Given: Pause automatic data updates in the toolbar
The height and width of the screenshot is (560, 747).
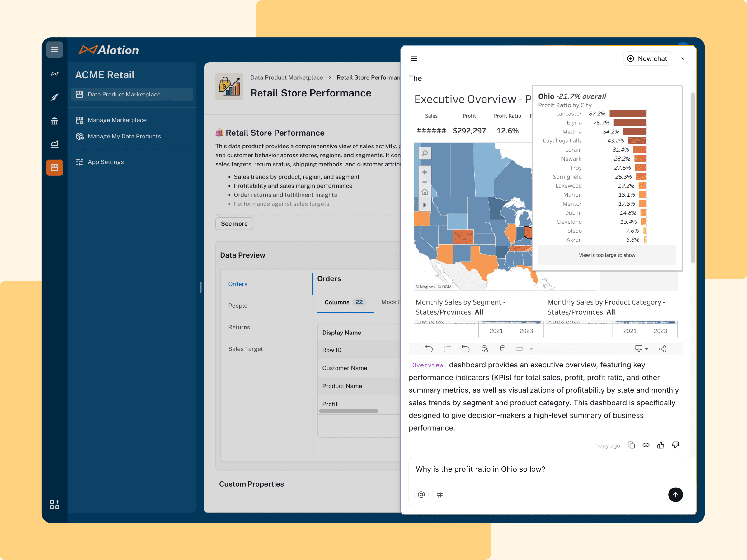Looking at the screenshot, I should point(503,349).
